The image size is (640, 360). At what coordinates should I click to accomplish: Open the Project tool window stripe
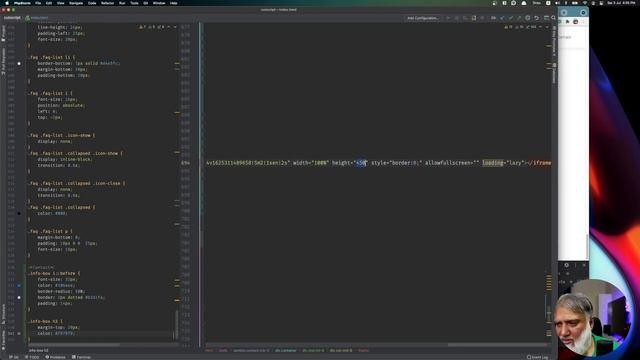3,33
